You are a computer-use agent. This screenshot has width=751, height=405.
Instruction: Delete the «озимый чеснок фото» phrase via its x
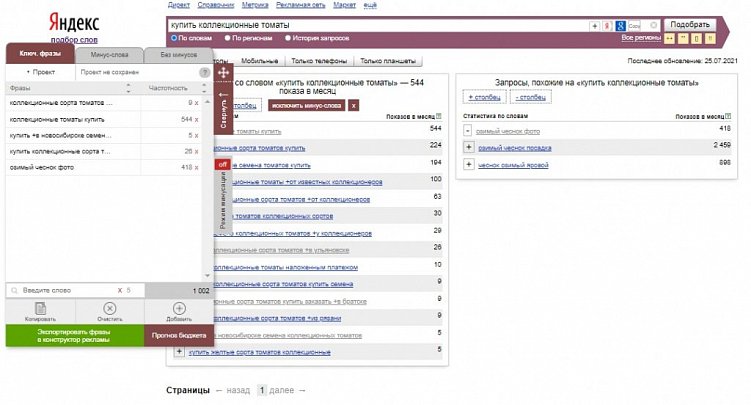(x=196, y=168)
